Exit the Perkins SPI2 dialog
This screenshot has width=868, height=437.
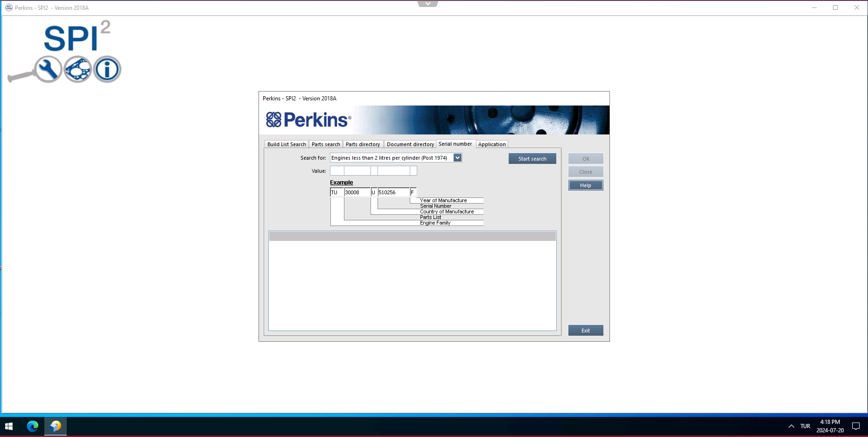[585, 331]
